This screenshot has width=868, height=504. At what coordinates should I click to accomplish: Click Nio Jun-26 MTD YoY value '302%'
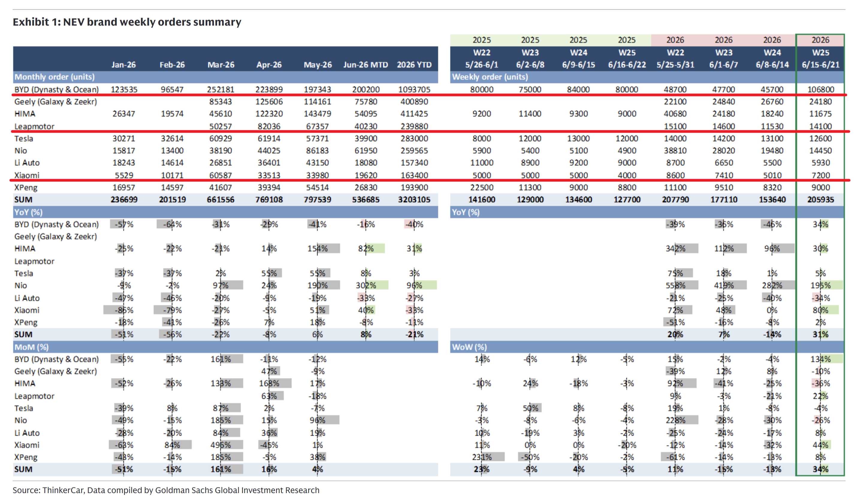[x=366, y=285]
